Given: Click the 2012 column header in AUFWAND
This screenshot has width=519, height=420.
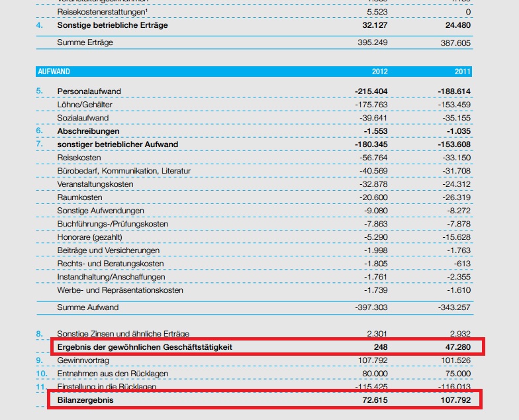Looking at the screenshot, I should (380, 72).
